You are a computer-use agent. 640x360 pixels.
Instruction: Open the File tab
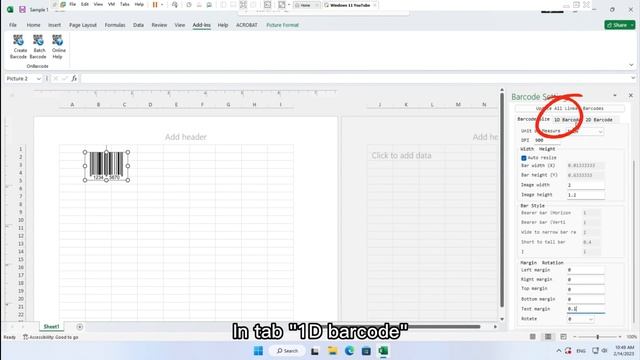tap(13, 25)
